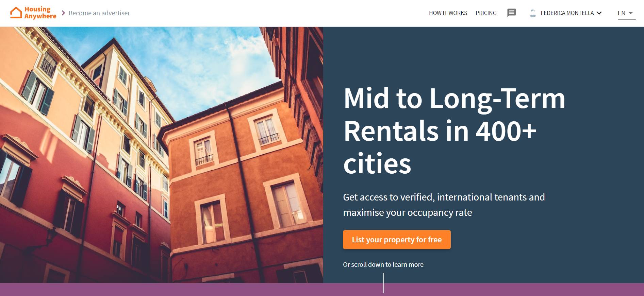Click the Become an advertiser breadcrumb link
Viewport: 644px width, 296px height.
point(99,13)
